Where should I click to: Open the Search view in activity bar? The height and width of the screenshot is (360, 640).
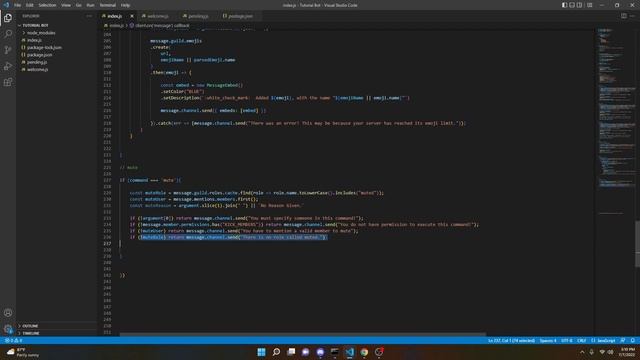(8, 34)
